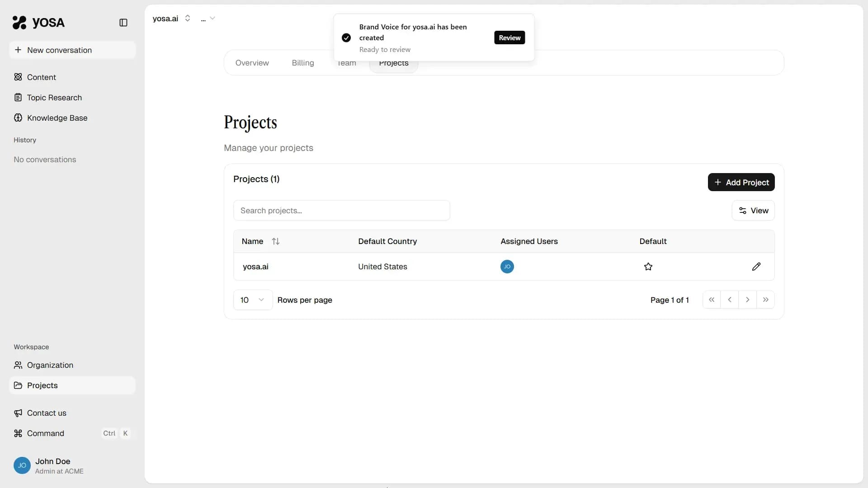
Task: Open Content from sidebar
Action: click(41, 77)
